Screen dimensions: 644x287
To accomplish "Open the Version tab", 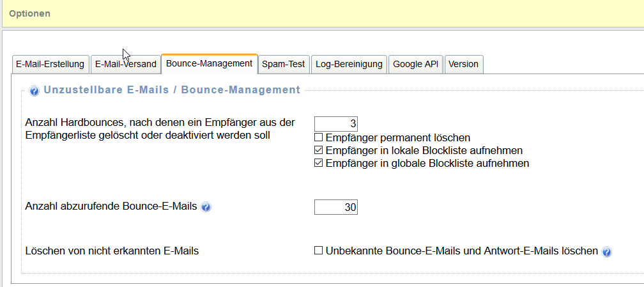I will point(463,64).
